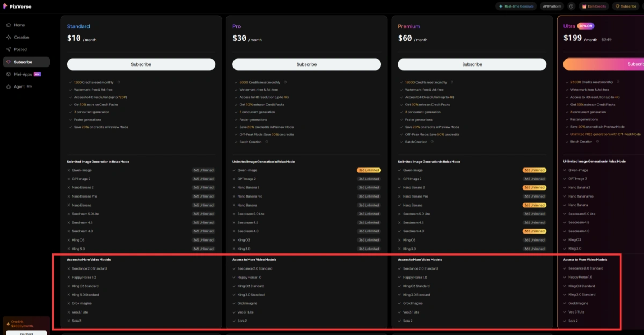This screenshot has width=644, height=335.
Task: Open Posted section in the sidebar
Action: (x=26, y=49)
